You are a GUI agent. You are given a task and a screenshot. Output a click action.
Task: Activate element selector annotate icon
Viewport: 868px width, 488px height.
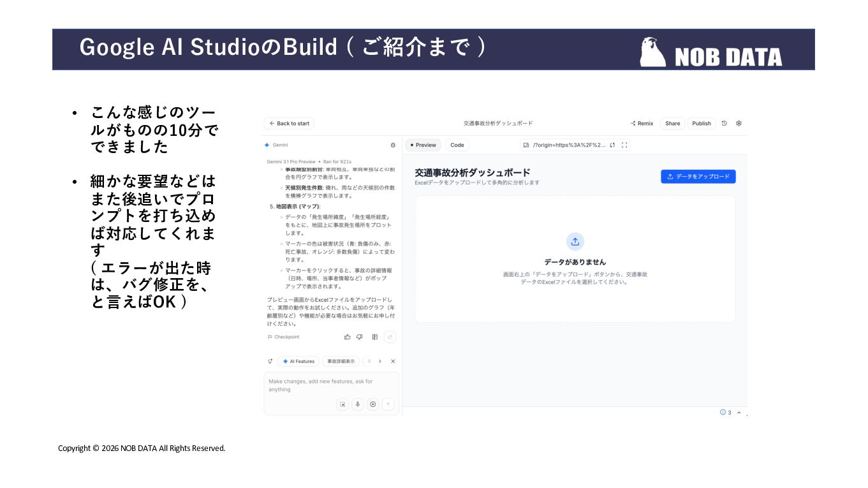point(342,404)
